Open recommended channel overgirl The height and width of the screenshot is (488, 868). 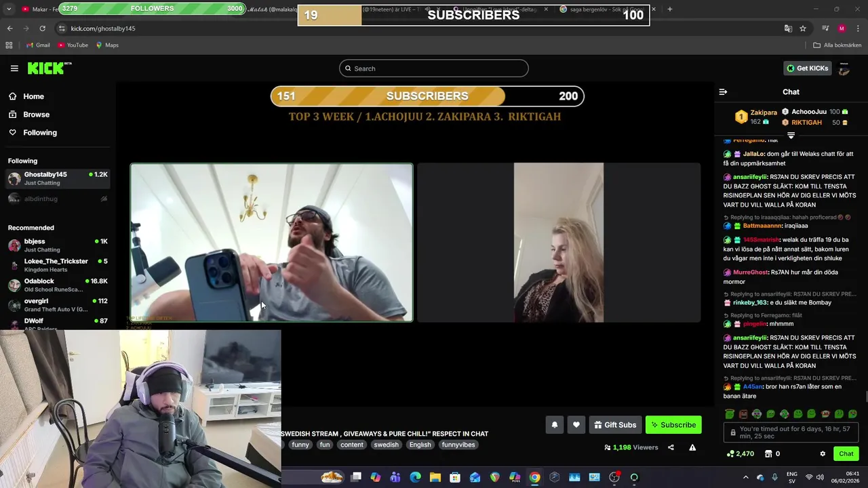click(58, 305)
